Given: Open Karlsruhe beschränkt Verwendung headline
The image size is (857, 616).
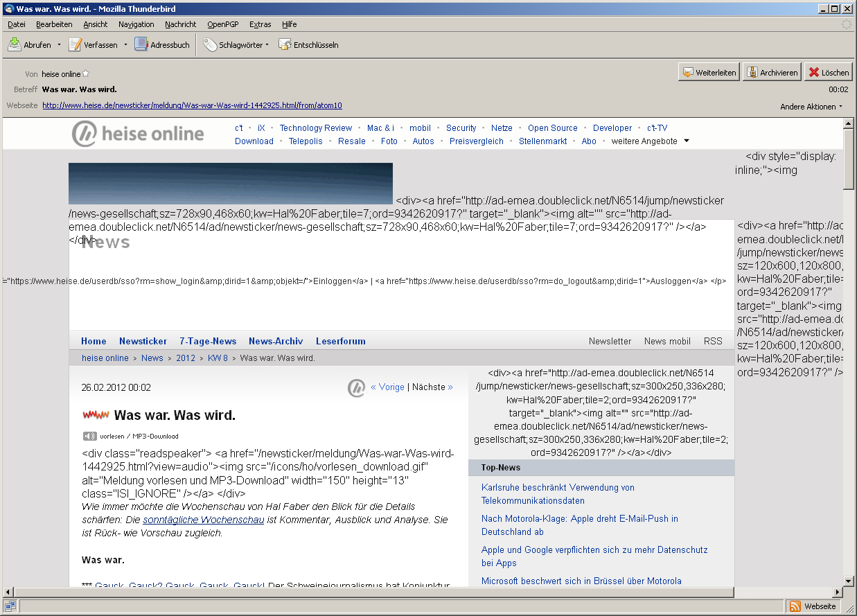Looking at the screenshot, I should (558, 494).
